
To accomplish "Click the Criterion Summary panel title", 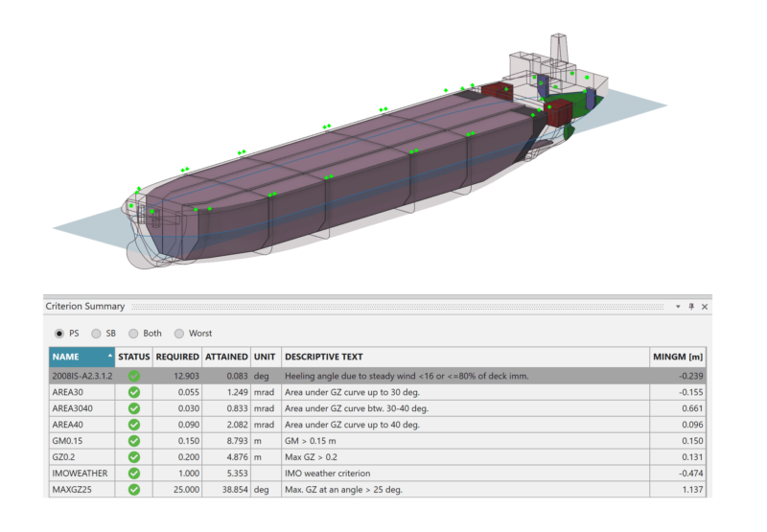I will 85,306.
